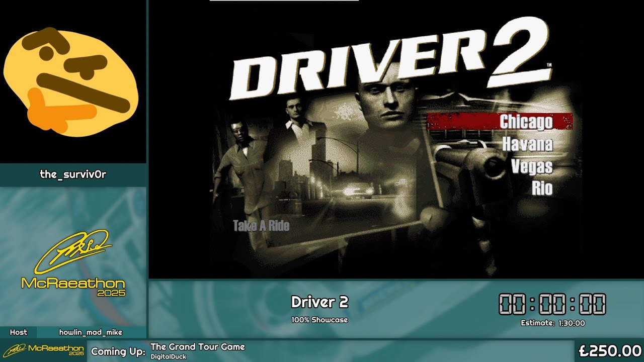Click the Coming Up label
The image size is (644, 362).
(x=118, y=351)
